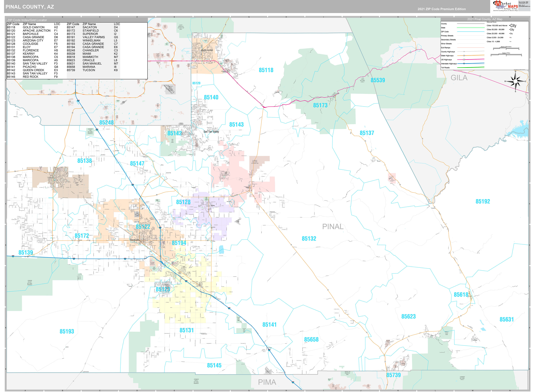The height and width of the screenshot is (392, 533).
Task: Select the ARIZONA CITY index row
Action: pyautogui.click(x=32, y=41)
